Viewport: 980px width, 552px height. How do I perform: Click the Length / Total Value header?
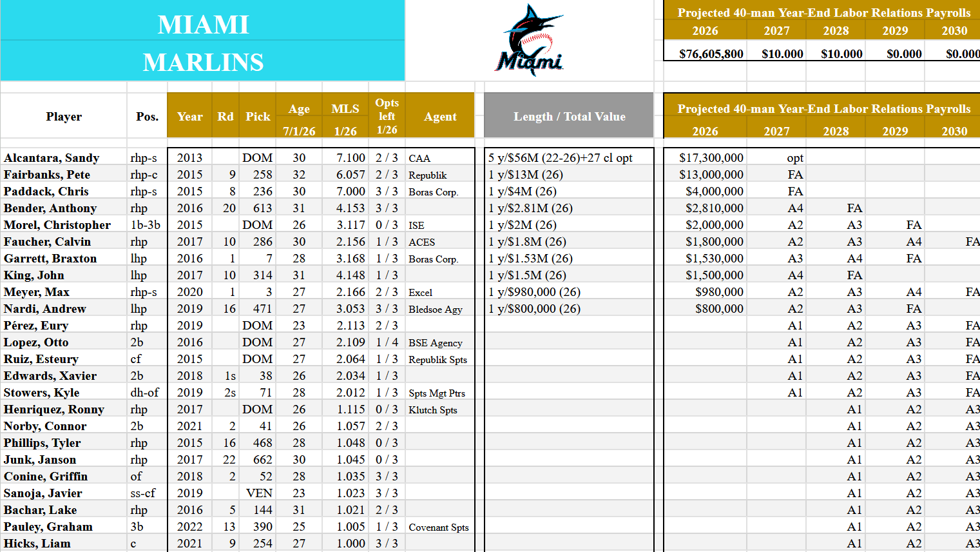(569, 116)
